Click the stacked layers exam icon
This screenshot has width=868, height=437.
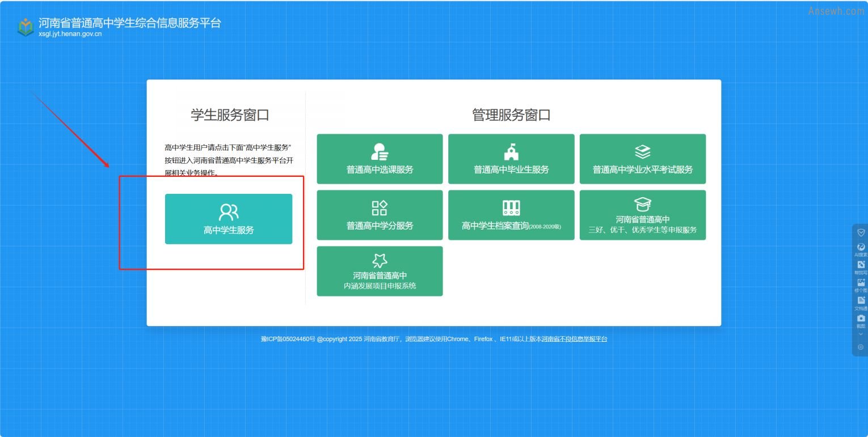tap(642, 151)
